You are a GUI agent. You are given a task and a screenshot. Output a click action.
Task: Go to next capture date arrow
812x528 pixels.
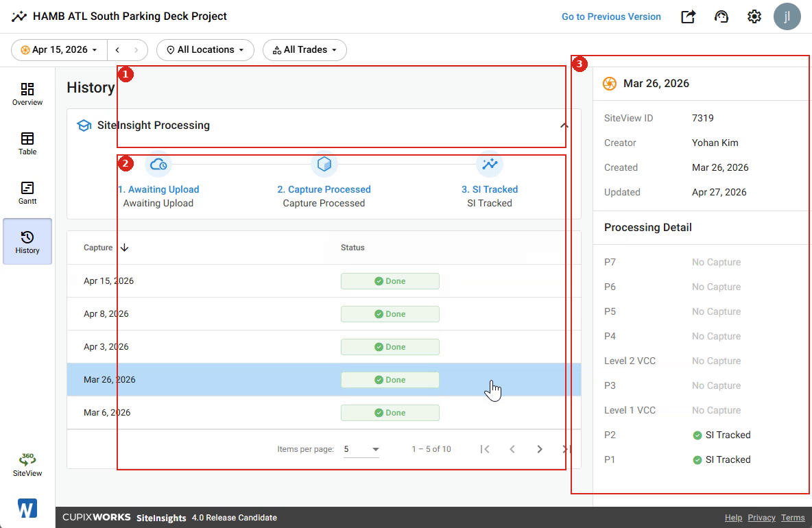[136, 49]
